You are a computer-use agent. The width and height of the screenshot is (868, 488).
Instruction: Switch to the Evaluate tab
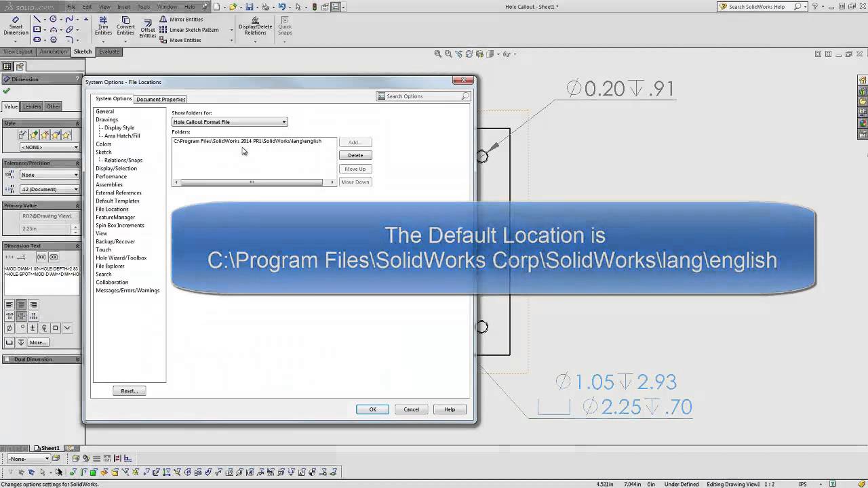pos(108,52)
